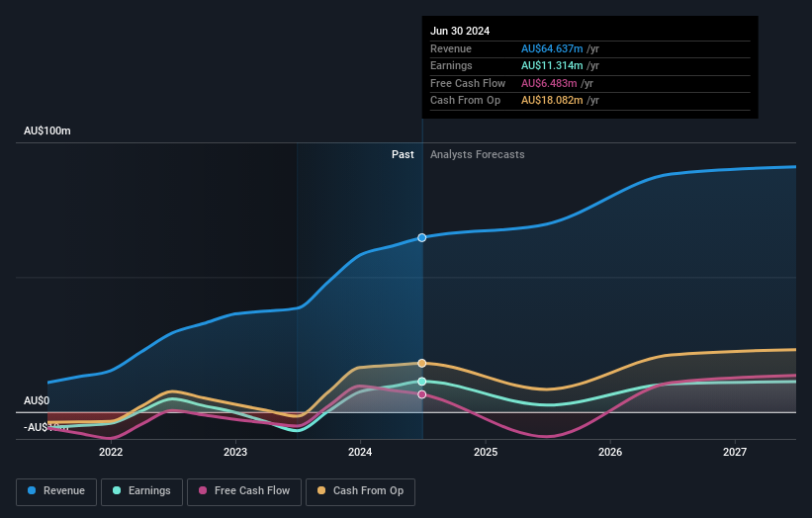
Task: Click the Revenue row label in tooltip
Action: (x=451, y=48)
